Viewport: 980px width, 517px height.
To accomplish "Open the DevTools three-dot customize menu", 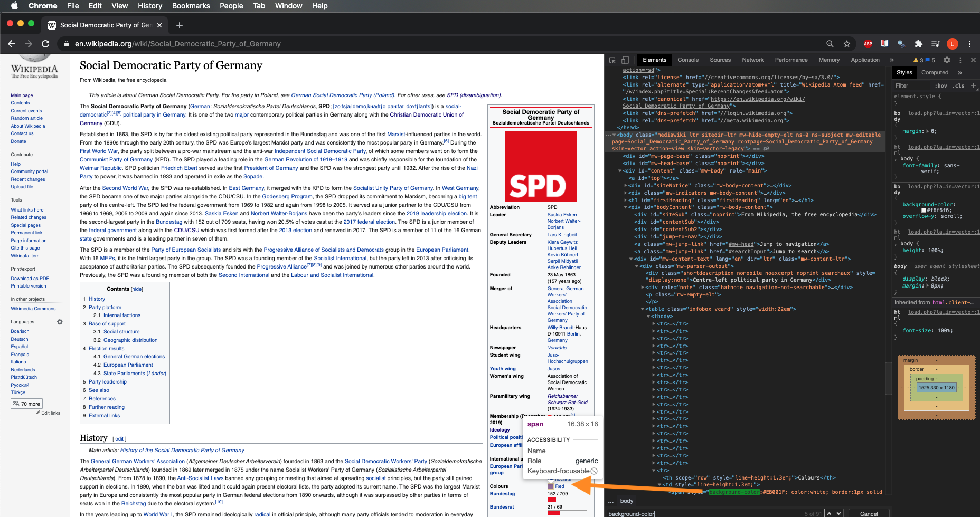I will 961,60.
